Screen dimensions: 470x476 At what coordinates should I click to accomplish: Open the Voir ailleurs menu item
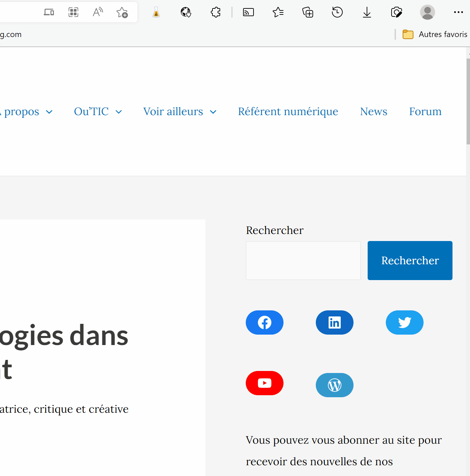click(173, 111)
